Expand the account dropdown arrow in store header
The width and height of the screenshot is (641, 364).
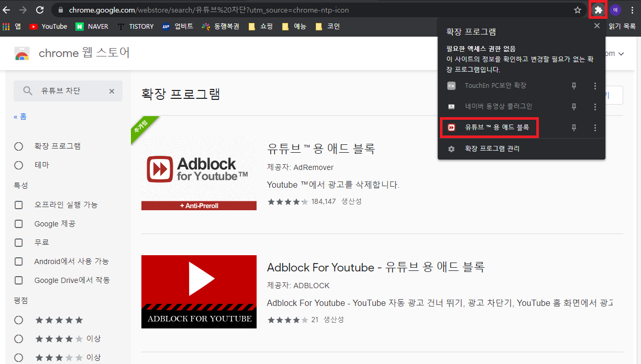click(621, 53)
